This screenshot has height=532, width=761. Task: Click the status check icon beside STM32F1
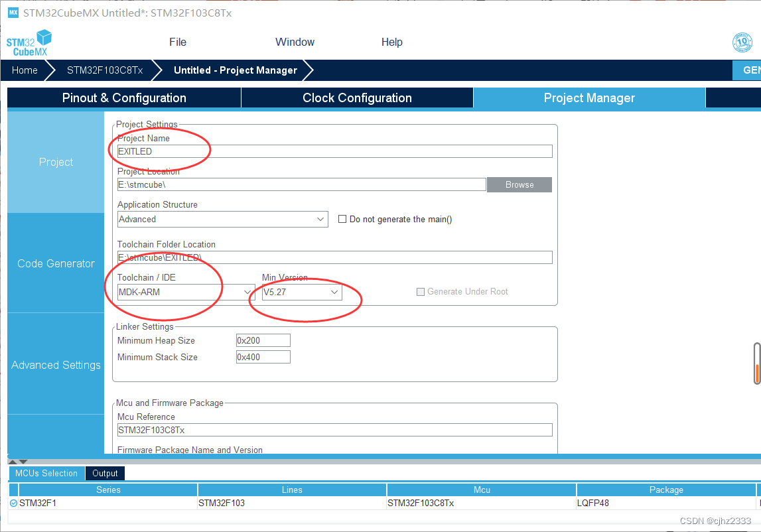click(x=13, y=503)
